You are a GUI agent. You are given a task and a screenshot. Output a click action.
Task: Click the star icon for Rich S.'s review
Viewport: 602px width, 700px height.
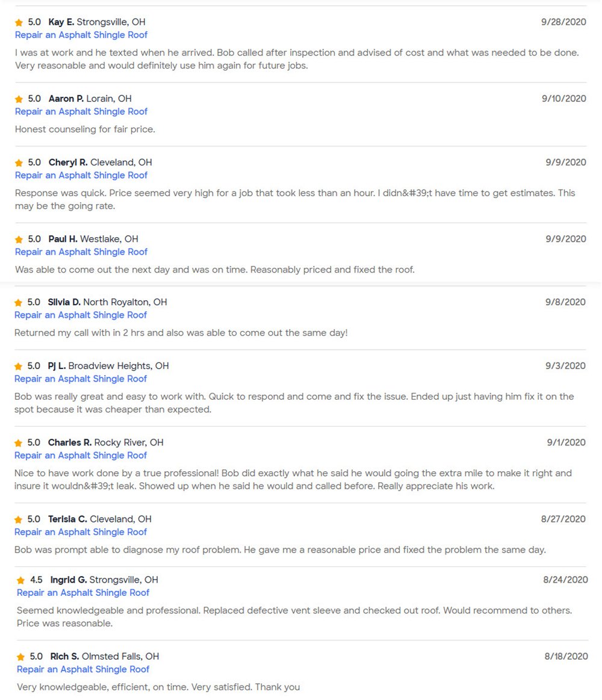click(x=20, y=657)
